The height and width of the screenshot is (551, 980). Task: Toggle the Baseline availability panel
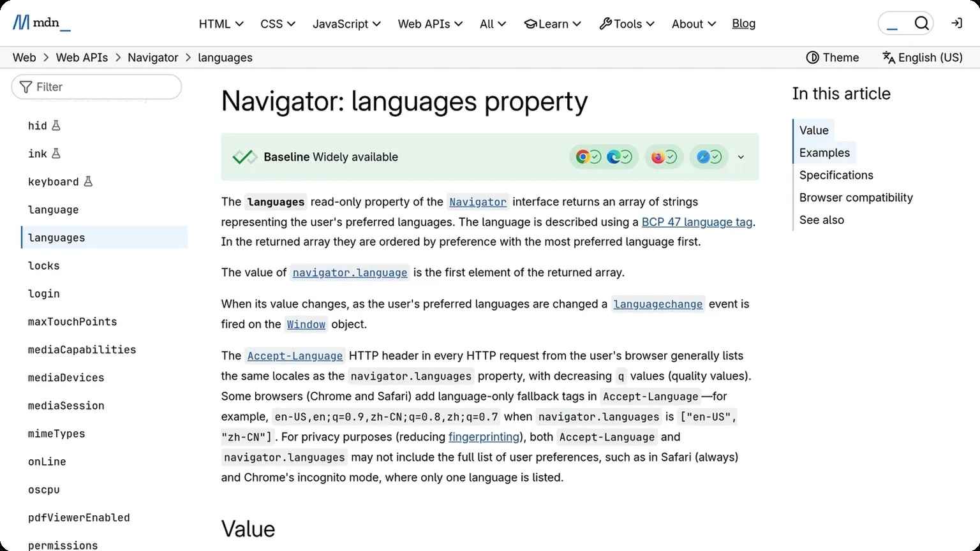740,156
